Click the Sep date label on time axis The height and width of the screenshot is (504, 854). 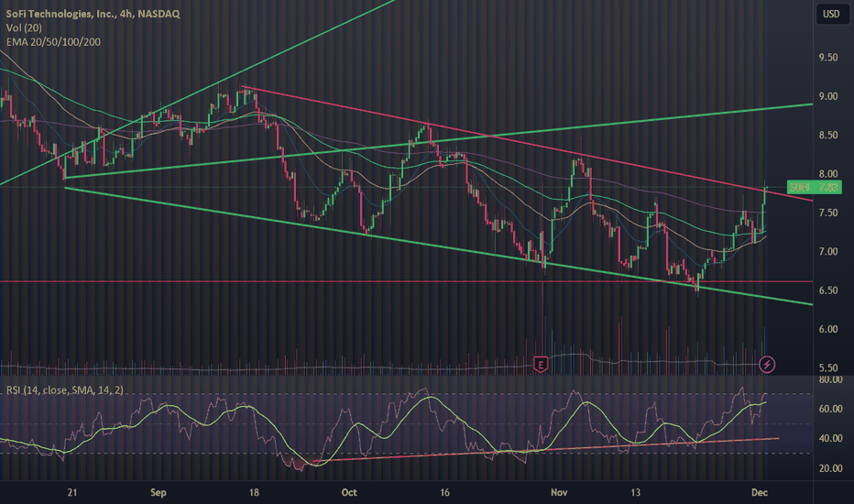click(158, 493)
